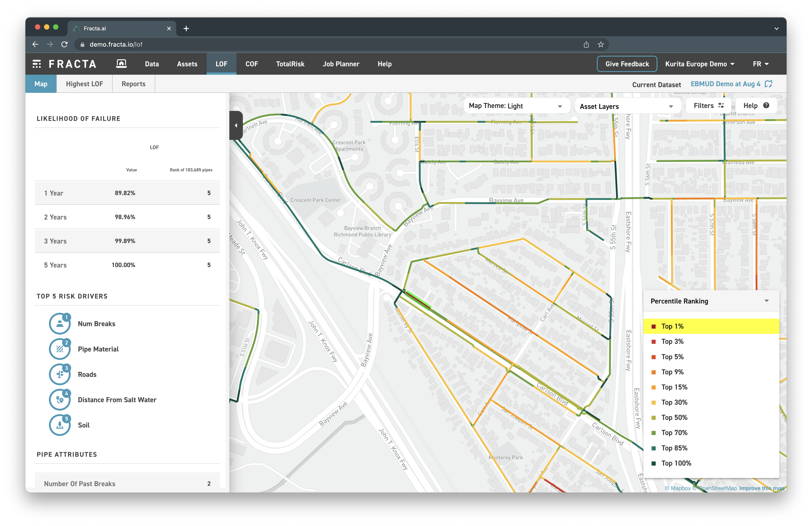The height and width of the screenshot is (526, 812).
Task: Toggle the Top 1% legend entry
Action: click(672, 326)
